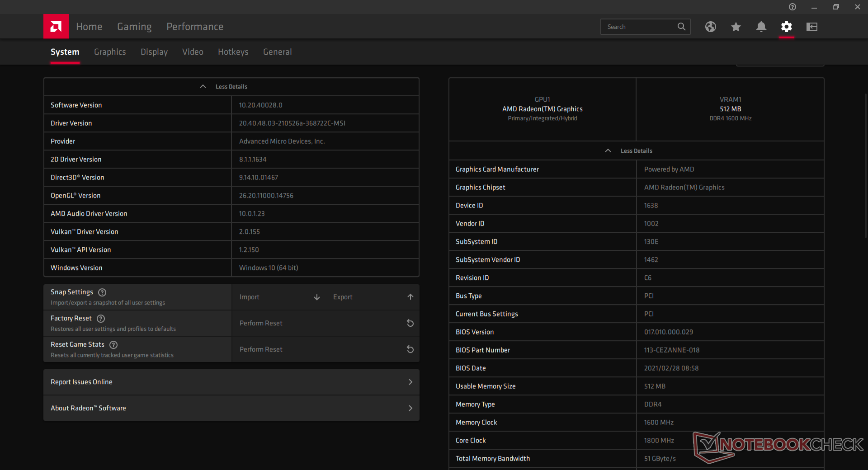The width and height of the screenshot is (868, 470).
Task: Select the System tab
Action: [65, 52]
